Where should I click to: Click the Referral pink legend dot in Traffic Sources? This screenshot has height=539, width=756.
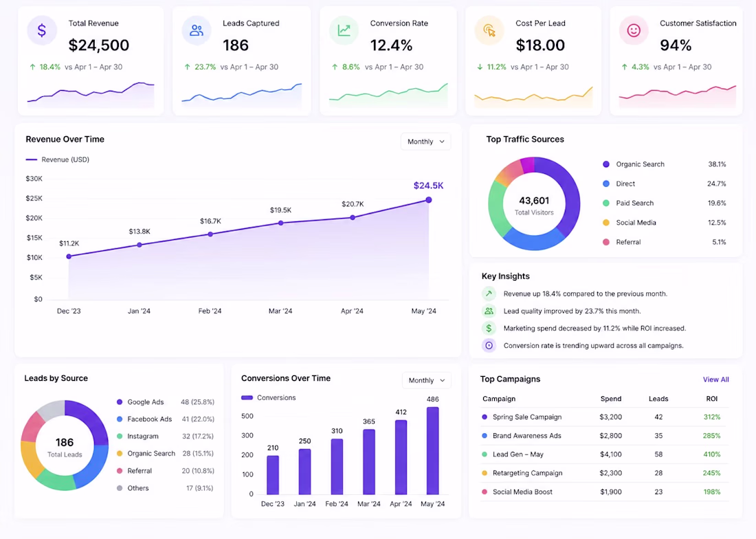tap(606, 242)
